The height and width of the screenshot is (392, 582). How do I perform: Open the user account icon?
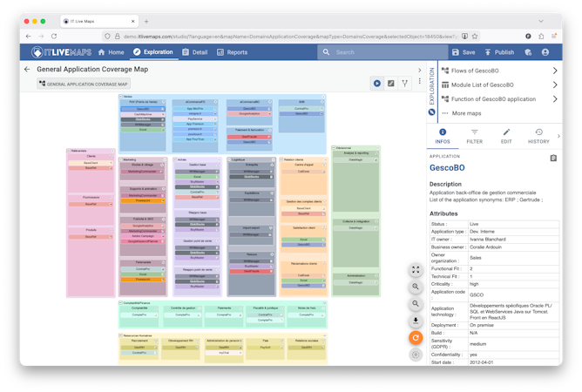click(x=545, y=52)
